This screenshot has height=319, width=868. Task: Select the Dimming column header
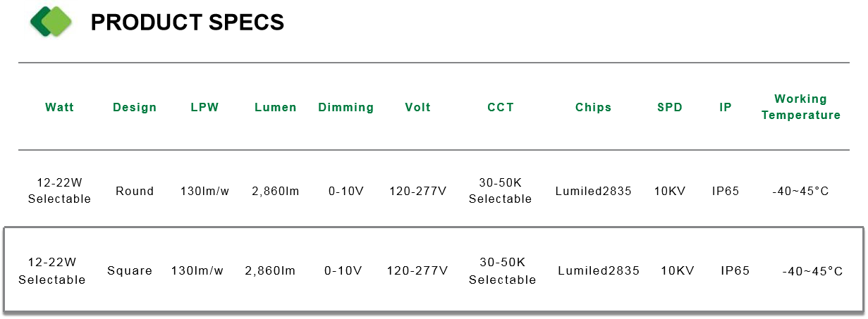point(346,108)
